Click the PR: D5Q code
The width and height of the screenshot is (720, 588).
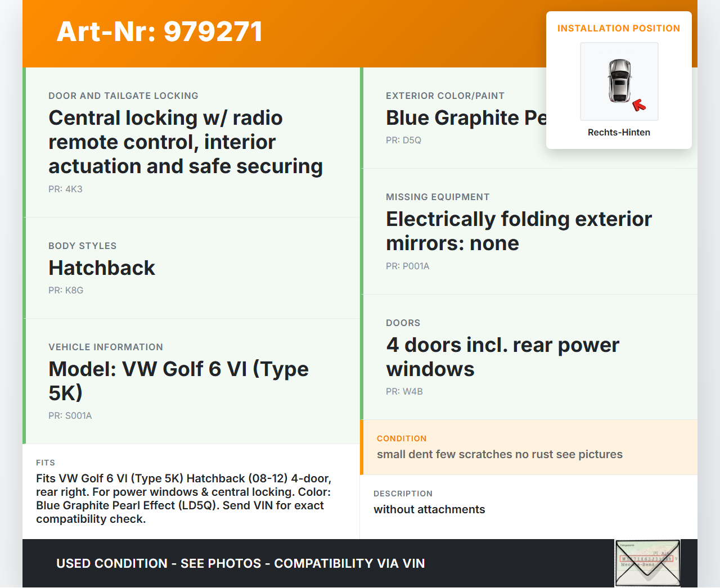(x=403, y=140)
